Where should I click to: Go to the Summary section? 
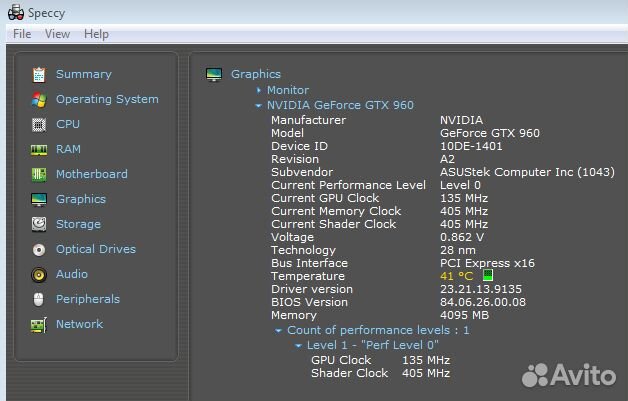[84, 74]
